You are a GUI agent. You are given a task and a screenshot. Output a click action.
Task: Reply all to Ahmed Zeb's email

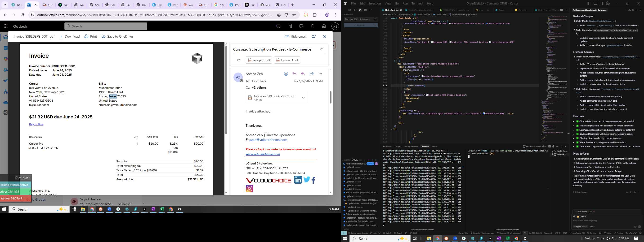(x=303, y=74)
